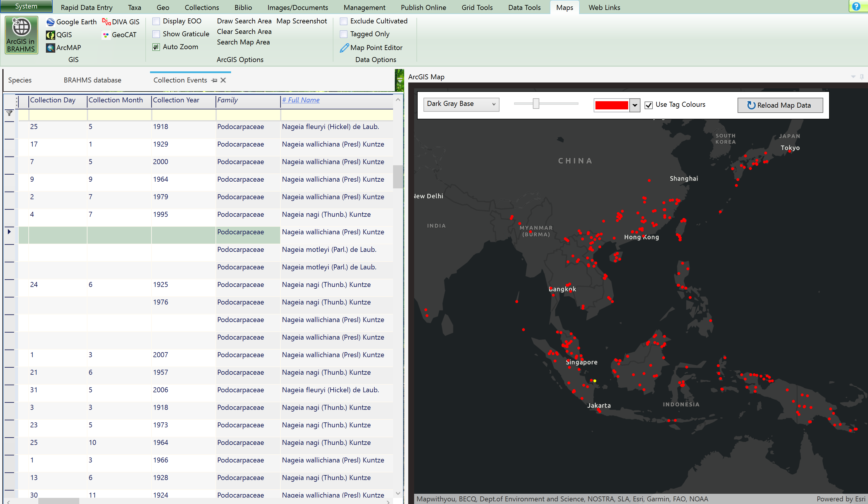Launch the QGIS icon

coord(51,35)
